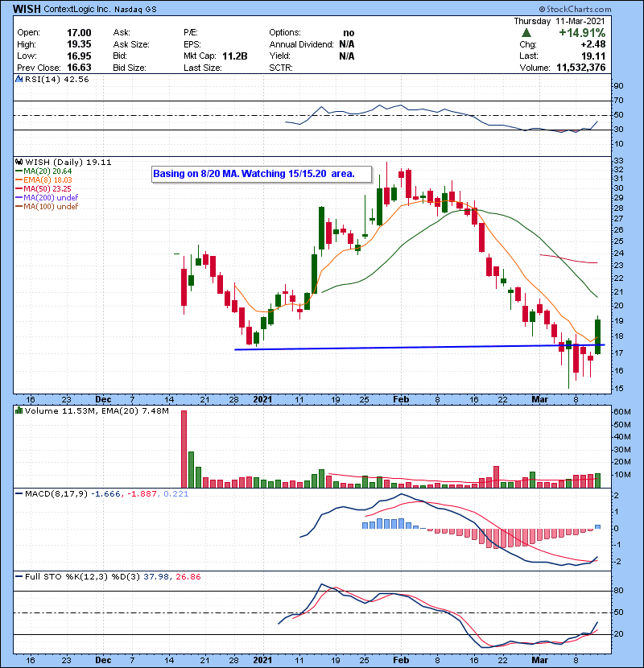Click the blue horizontal support line
Image resolution: width=644 pixels, height=668 pixels.
pyautogui.click(x=420, y=347)
